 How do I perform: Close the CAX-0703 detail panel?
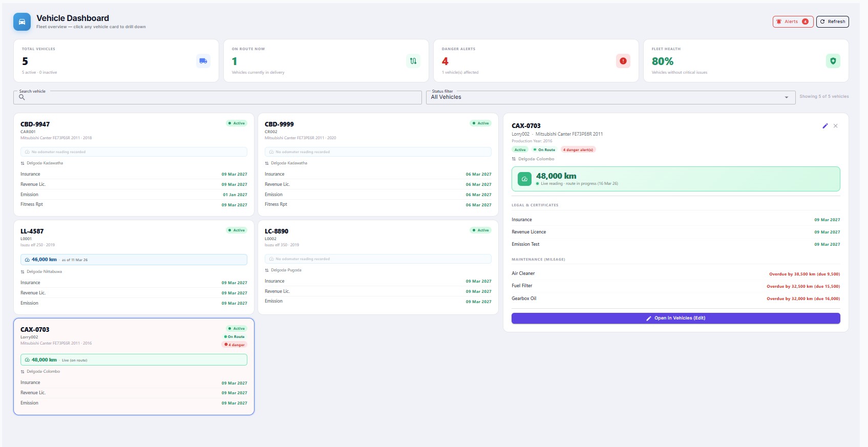[x=836, y=126]
